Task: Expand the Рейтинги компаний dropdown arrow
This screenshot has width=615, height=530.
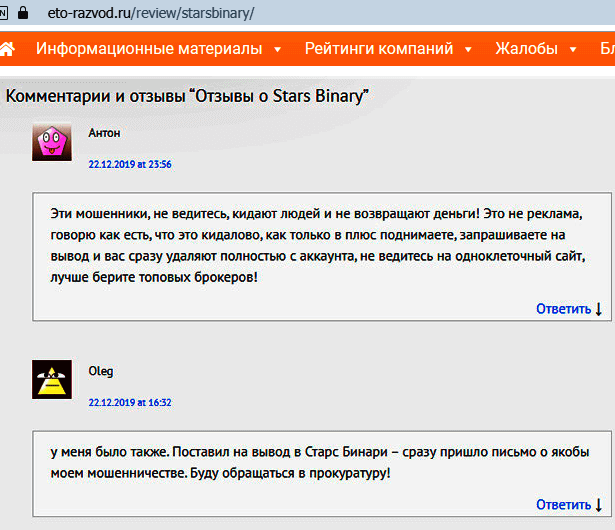Action: [x=467, y=49]
